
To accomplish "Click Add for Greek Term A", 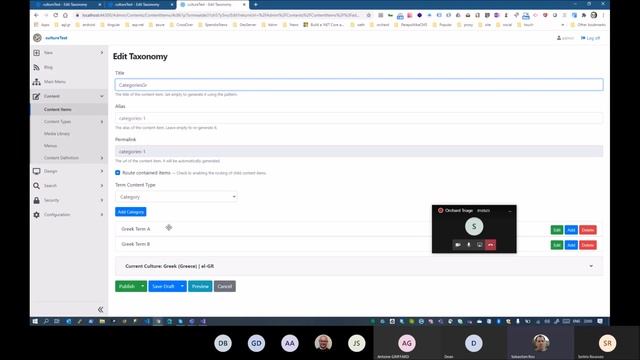I will 571,230.
